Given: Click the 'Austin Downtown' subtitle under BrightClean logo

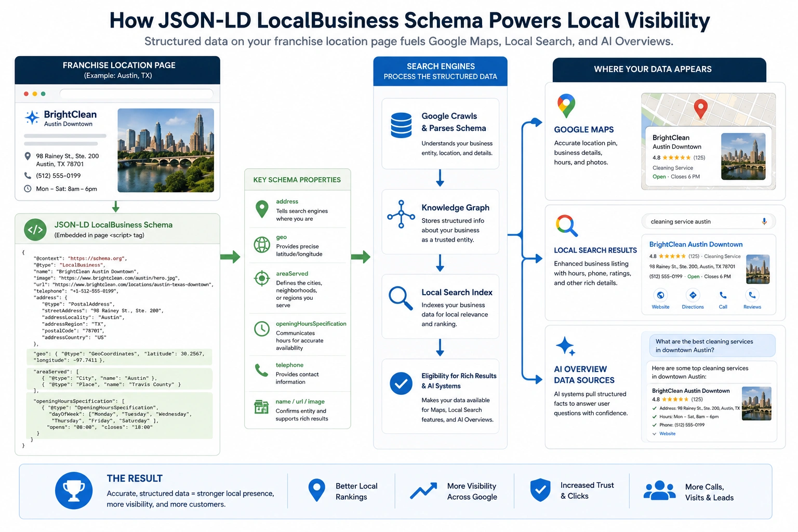Looking at the screenshot, I should coord(68,124).
